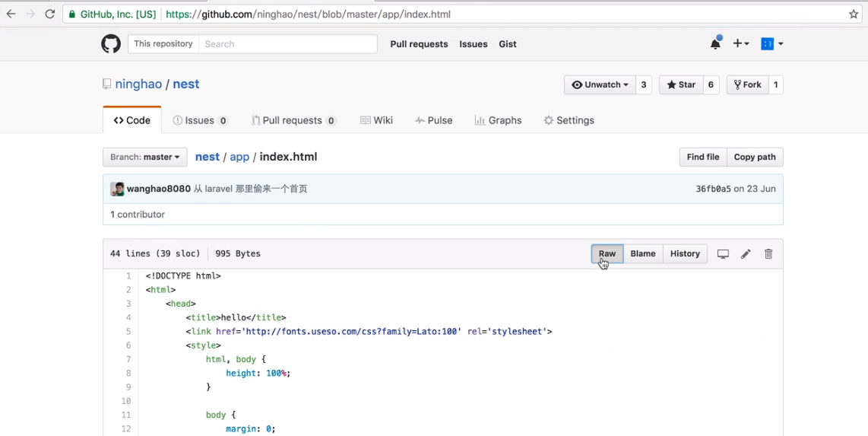Delete this file with trash icon
Screen dimensions: 868x436
point(768,253)
